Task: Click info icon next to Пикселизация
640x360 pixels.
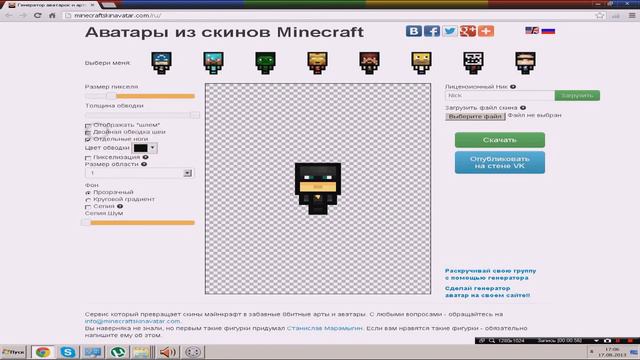Action: coord(145,157)
